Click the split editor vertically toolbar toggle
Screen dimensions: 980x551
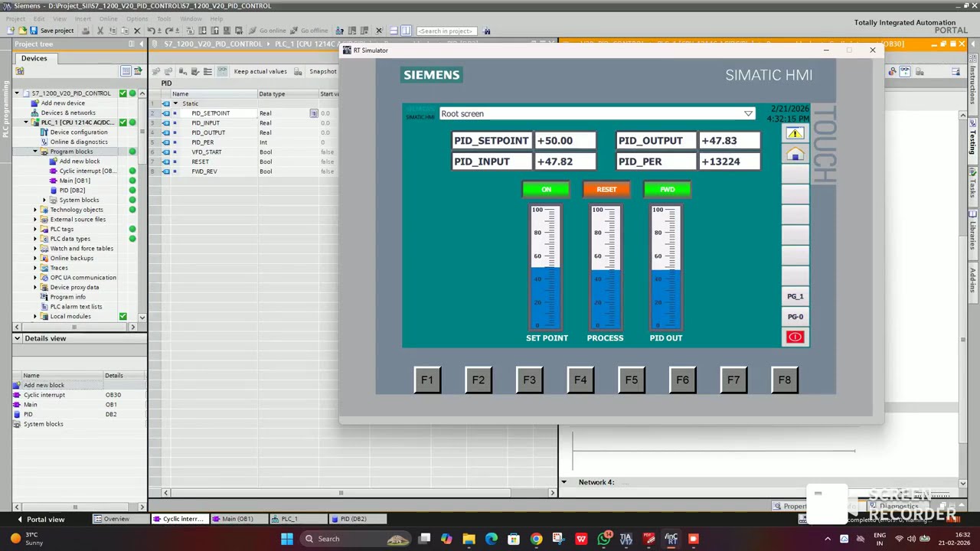pos(406,31)
